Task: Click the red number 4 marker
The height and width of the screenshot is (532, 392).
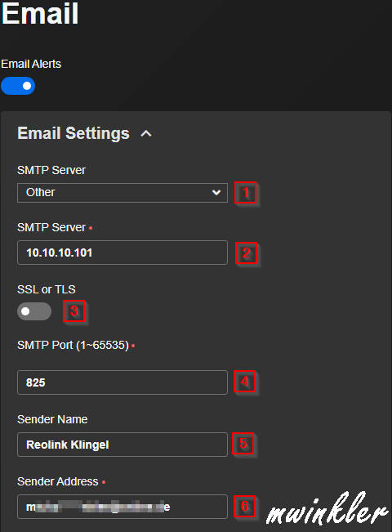Action: (244, 382)
